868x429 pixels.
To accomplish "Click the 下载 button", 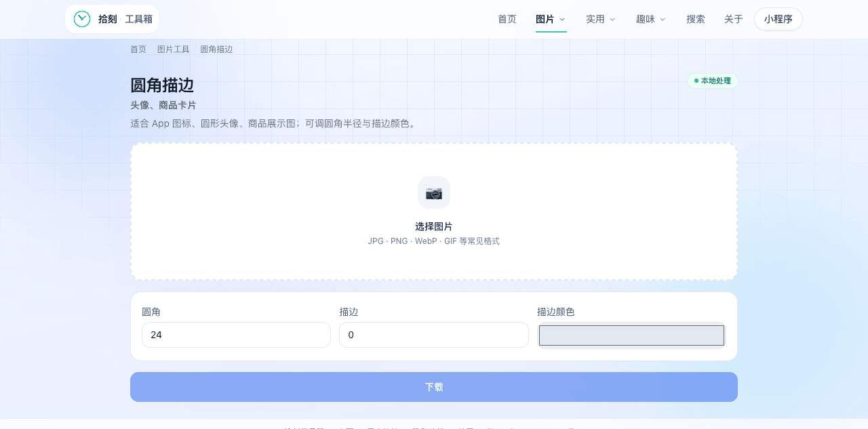I will coord(434,387).
